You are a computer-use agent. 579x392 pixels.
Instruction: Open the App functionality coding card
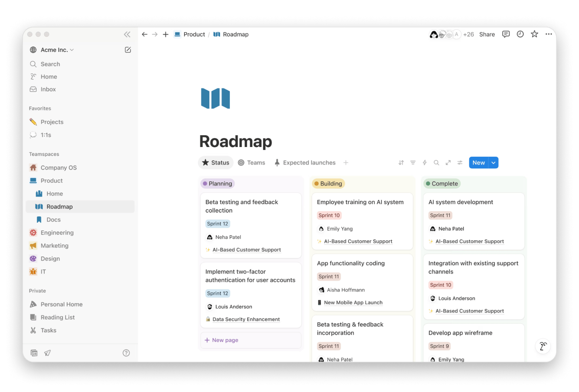(351, 263)
